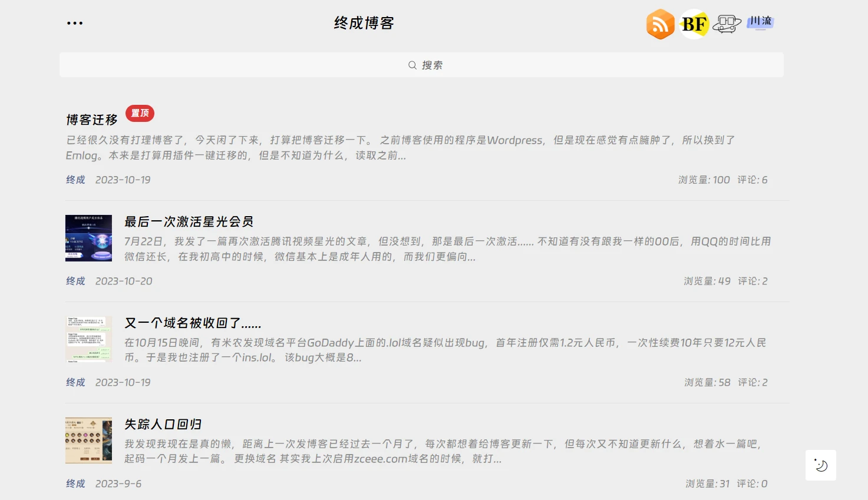Click author 终成 dated 2023-9-6
The width and height of the screenshot is (868, 500).
(75, 484)
